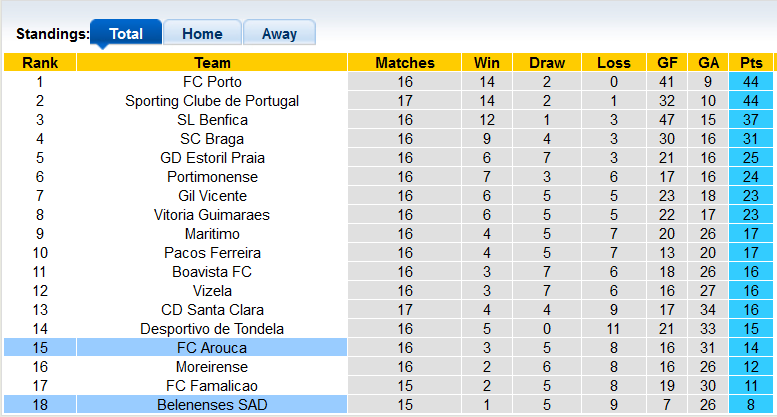Click the Portimonense team name
The image size is (777, 417).
pyautogui.click(x=212, y=177)
